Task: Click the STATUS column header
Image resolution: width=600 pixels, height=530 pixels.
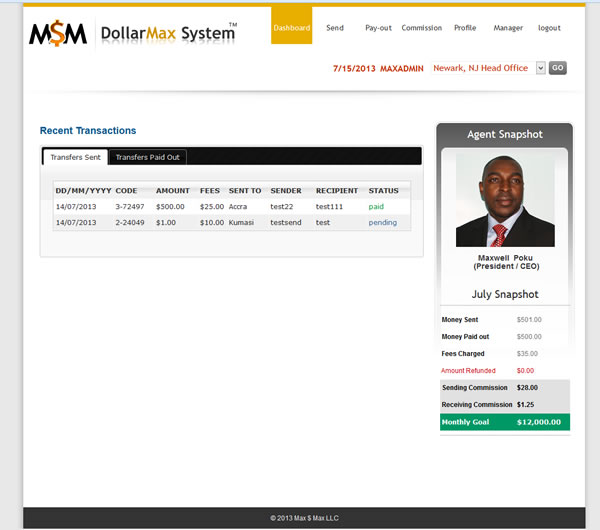Action: pos(383,190)
